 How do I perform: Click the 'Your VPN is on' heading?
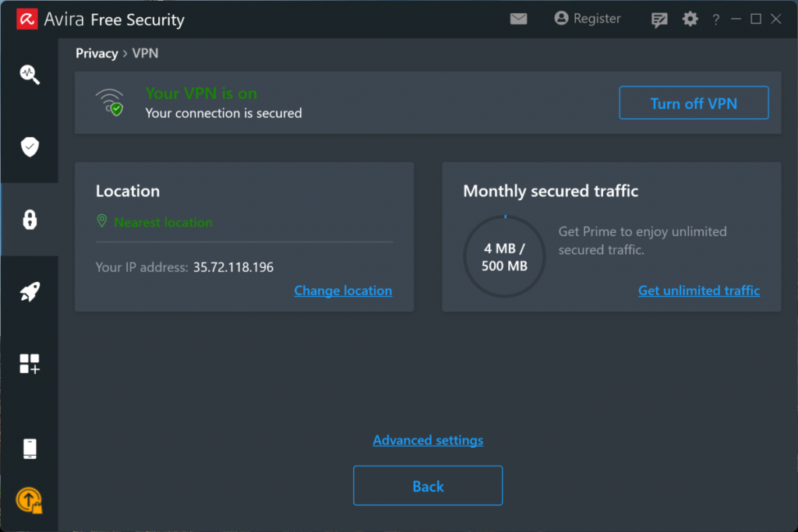click(x=201, y=93)
